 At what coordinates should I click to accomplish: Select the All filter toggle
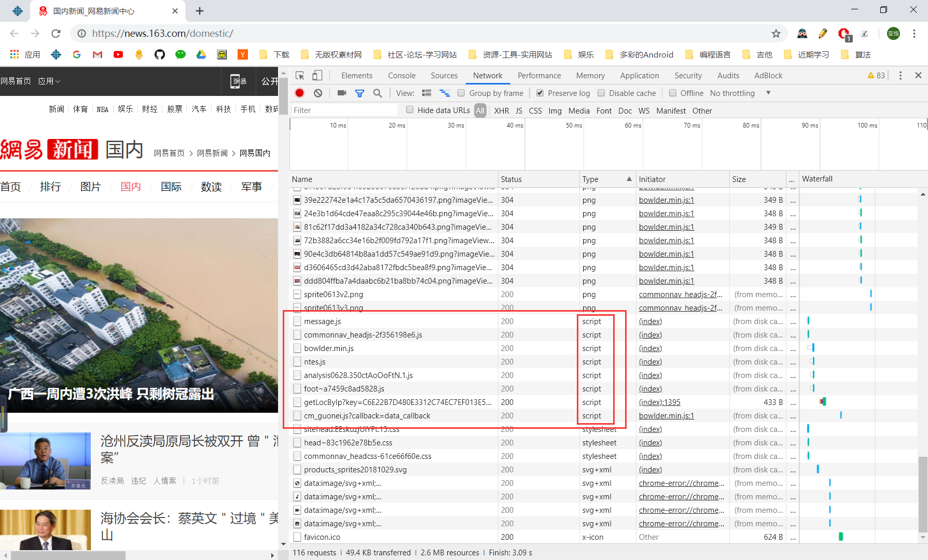(480, 110)
